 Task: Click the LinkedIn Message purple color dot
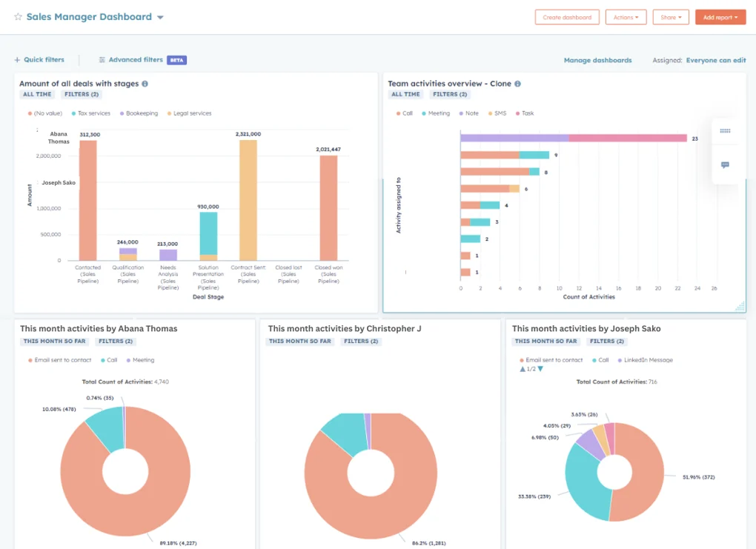point(620,360)
